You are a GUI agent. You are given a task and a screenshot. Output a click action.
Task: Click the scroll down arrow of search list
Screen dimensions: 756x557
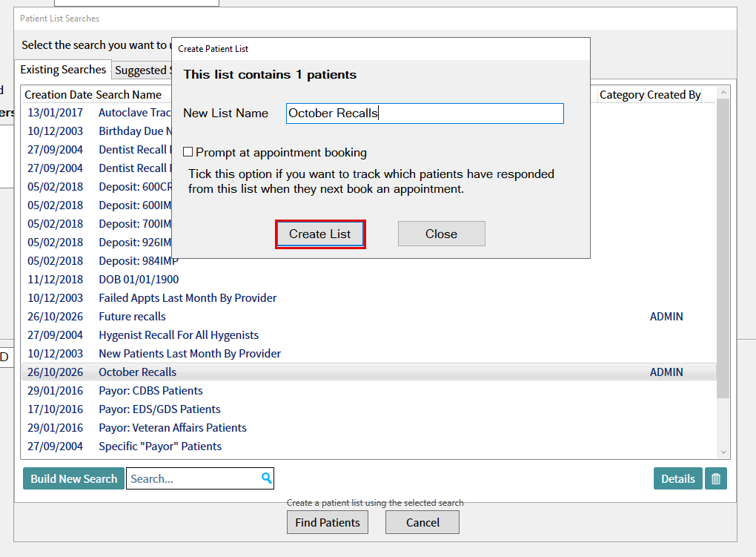(723, 452)
